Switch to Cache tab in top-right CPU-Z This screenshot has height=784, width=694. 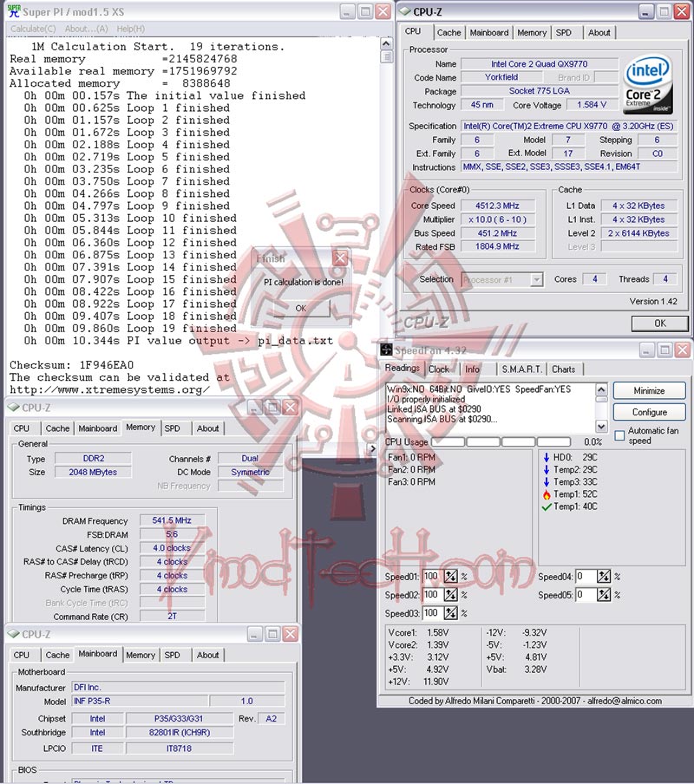448,32
